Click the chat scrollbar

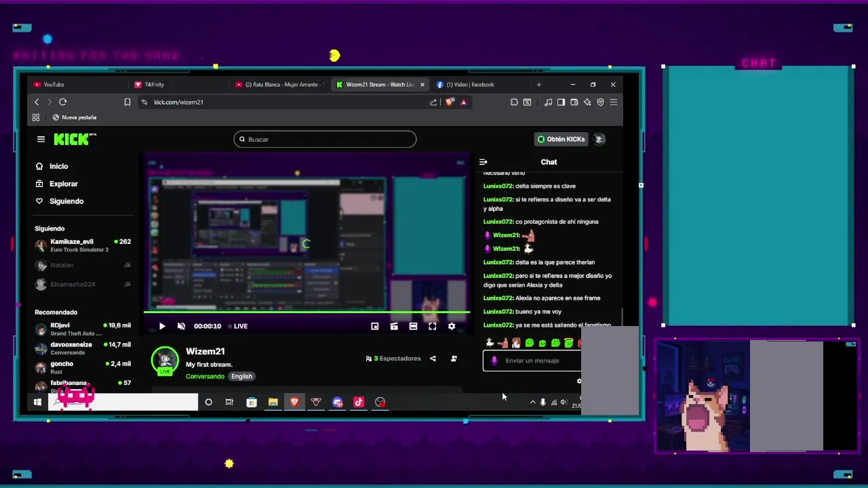tap(621, 317)
